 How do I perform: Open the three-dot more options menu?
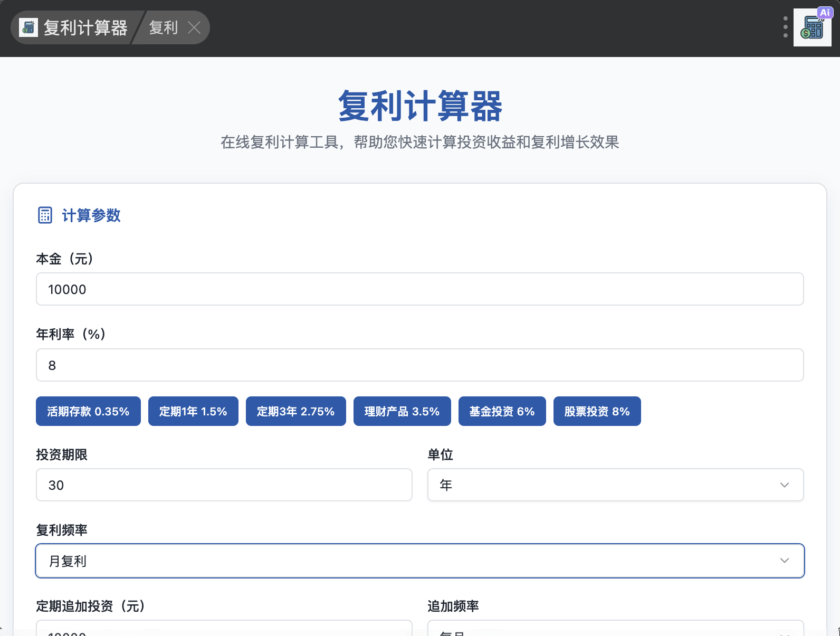point(785,27)
